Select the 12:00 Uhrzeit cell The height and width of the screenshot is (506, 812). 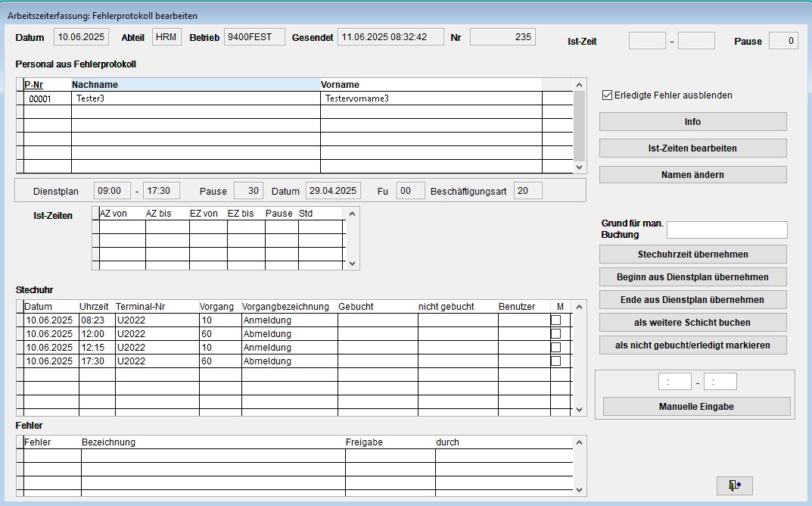pos(97,334)
